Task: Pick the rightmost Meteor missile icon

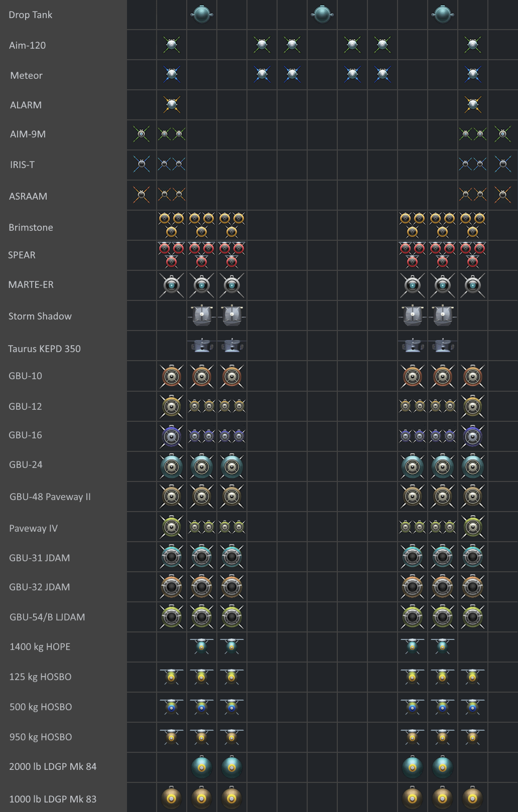Action: point(473,75)
